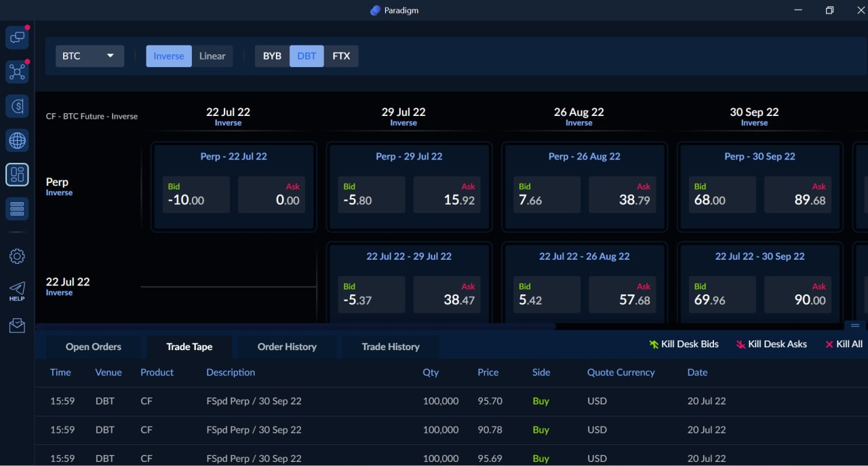Select the dollar trading icon in the sidebar
868x466 pixels.
[x=17, y=106]
